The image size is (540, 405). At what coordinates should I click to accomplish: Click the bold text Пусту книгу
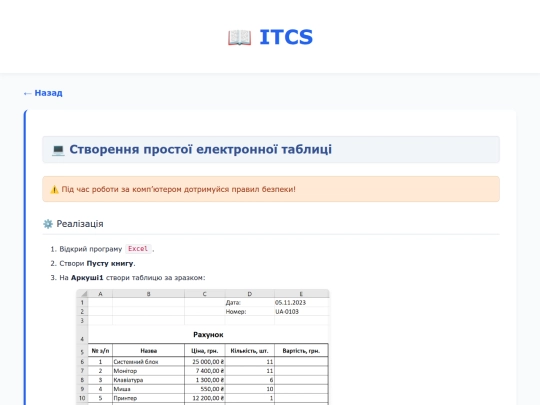tap(110, 263)
